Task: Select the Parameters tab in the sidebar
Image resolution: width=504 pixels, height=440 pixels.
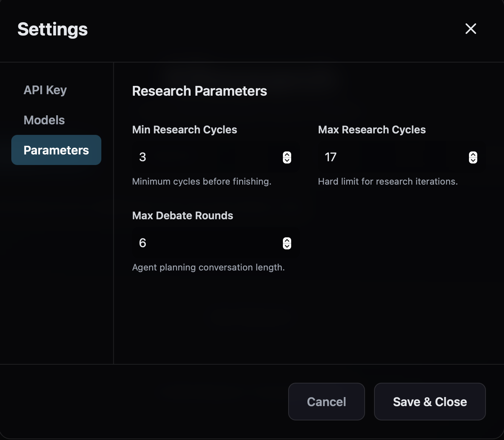Action: 56,150
